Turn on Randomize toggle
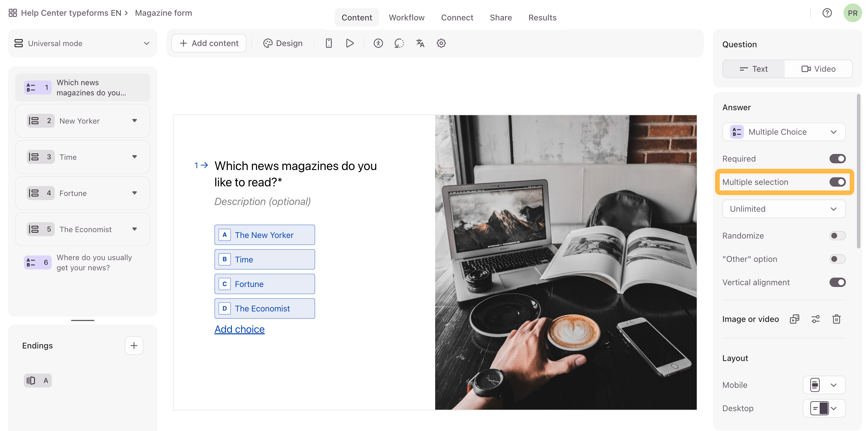The image size is (868, 431). tap(837, 236)
